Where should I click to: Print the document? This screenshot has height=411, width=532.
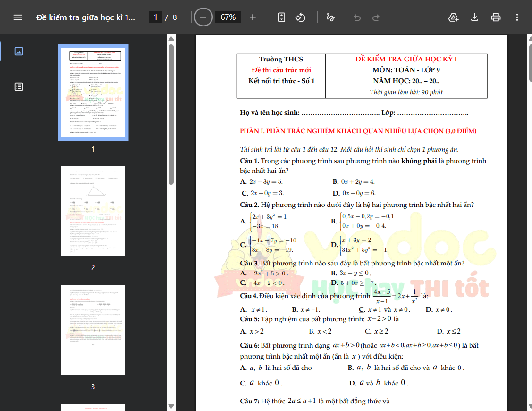(x=496, y=17)
